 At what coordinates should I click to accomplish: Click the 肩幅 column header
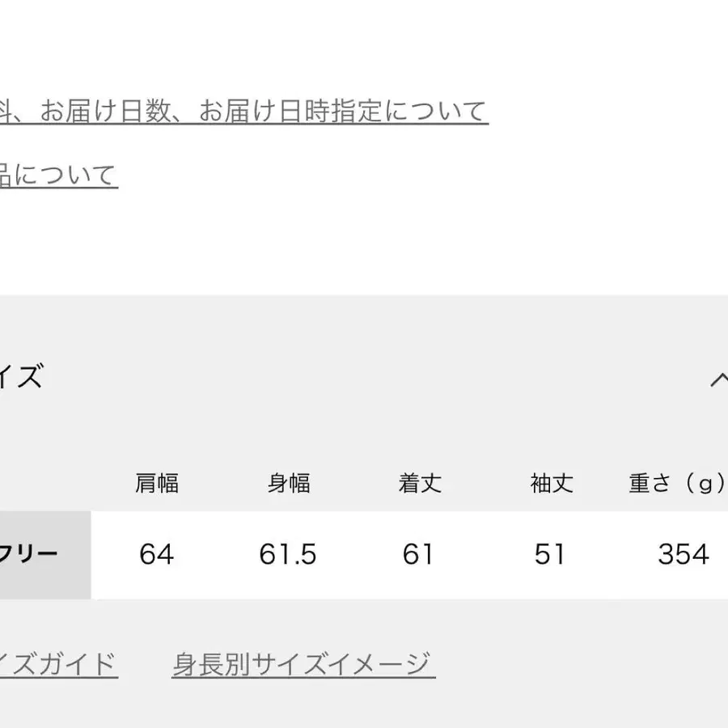click(x=156, y=484)
